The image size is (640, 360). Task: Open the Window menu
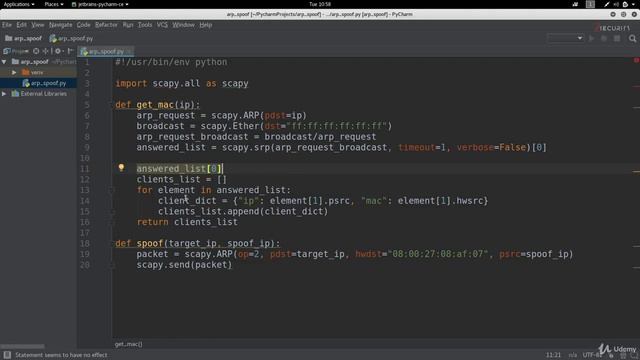[x=183, y=25]
